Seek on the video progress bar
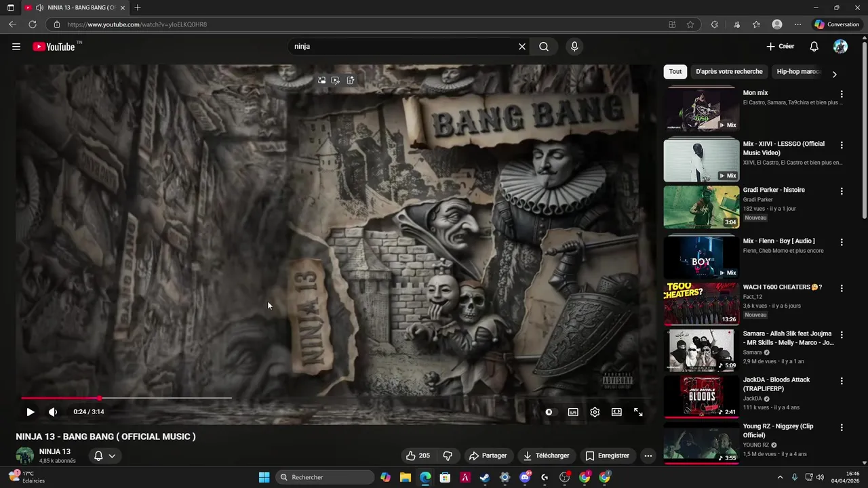The image size is (868, 488). (x=336, y=398)
